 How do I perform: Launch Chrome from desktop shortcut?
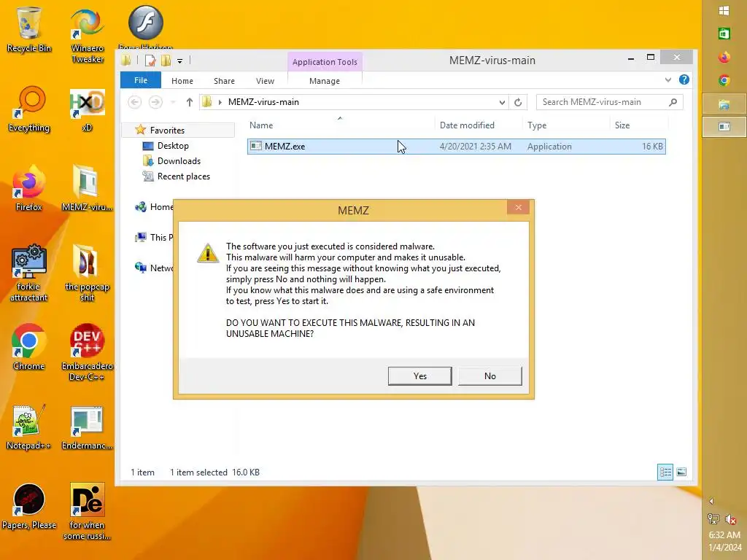point(28,348)
